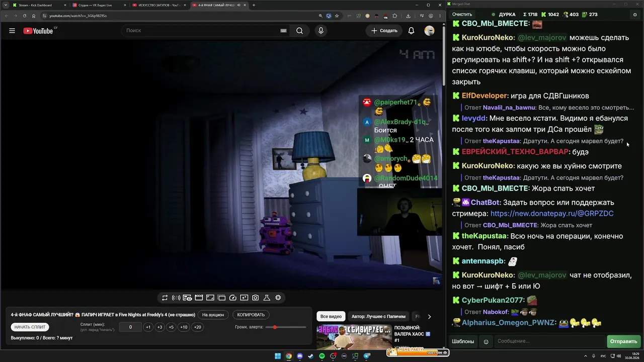Expand next filter chips with the arrow
The image size is (644, 362).
point(429,316)
